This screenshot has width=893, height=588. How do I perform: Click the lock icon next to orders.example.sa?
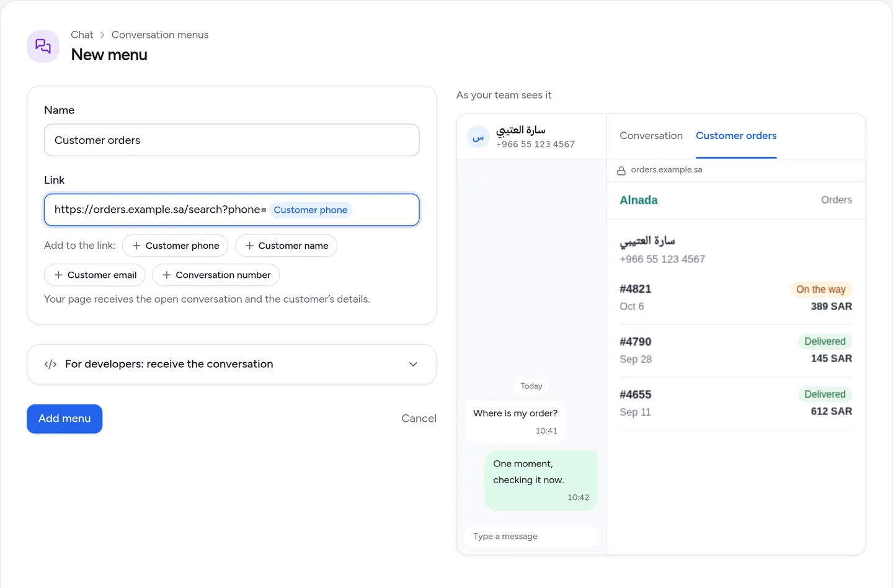pyautogui.click(x=621, y=171)
